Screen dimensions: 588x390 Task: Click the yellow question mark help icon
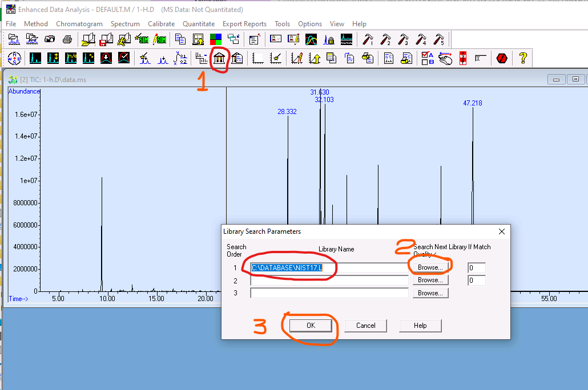[522, 58]
